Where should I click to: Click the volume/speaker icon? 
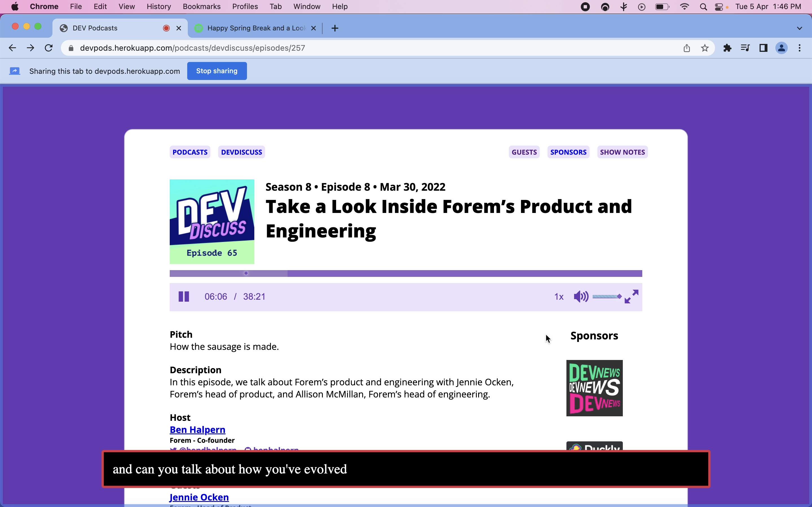tap(581, 297)
